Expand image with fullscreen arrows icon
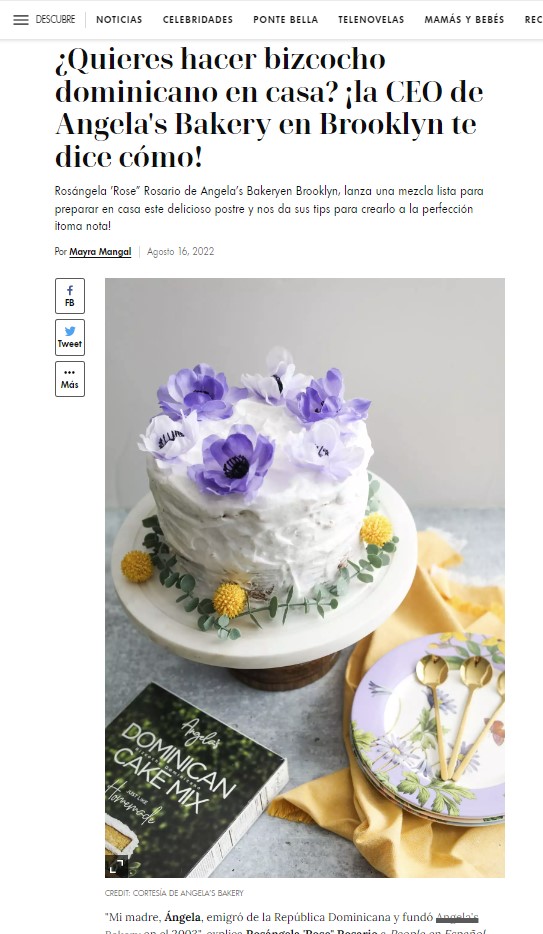This screenshot has width=543, height=934. tap(117, 866)
